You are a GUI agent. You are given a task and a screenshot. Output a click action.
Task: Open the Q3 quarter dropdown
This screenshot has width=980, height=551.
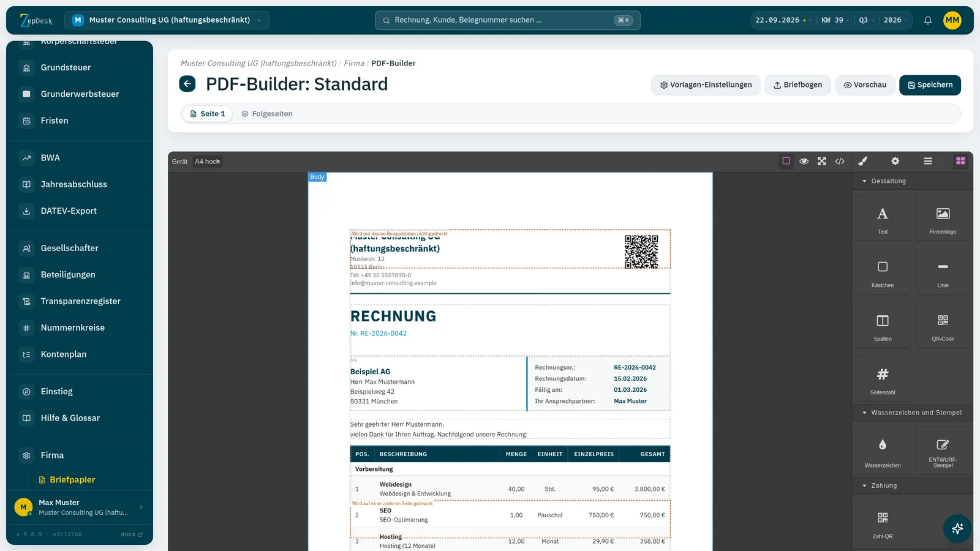(866, 20)
